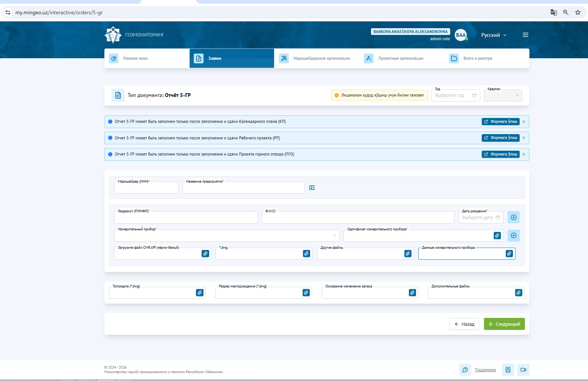Expand the Квартал dropdown

(x=503, y=95)
